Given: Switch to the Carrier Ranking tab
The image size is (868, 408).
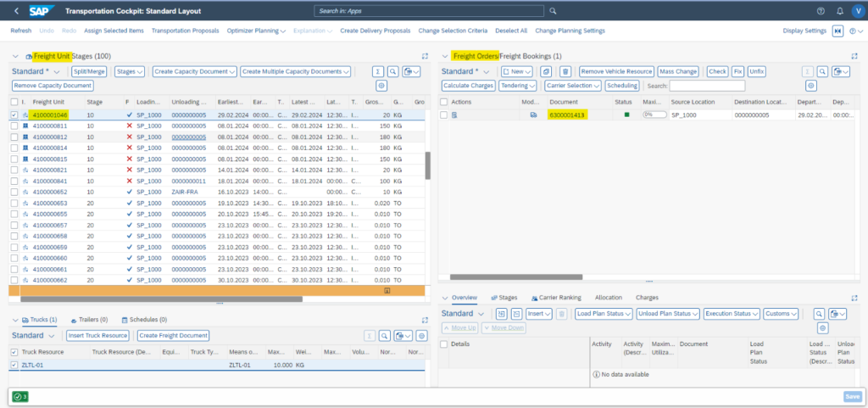Looking at the screenshot, I should point(555,298).
